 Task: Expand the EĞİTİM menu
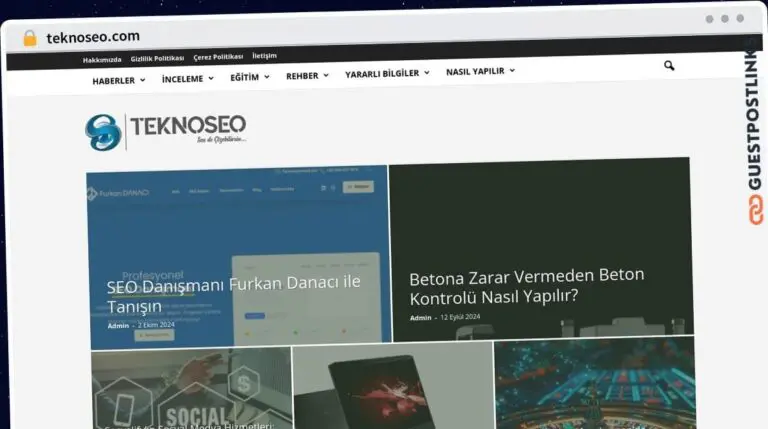click(x=249, y=77)
